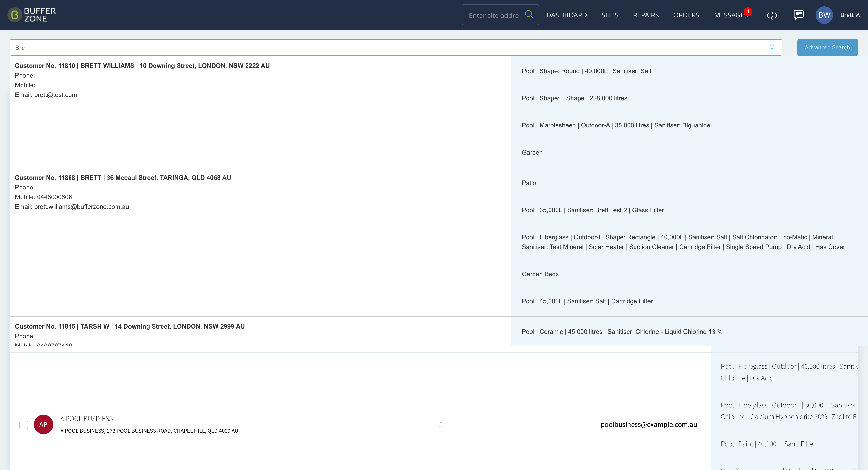868x470 pixels.
Task: Tick the A Pool Business checkbox
Action: coord(23,424)
